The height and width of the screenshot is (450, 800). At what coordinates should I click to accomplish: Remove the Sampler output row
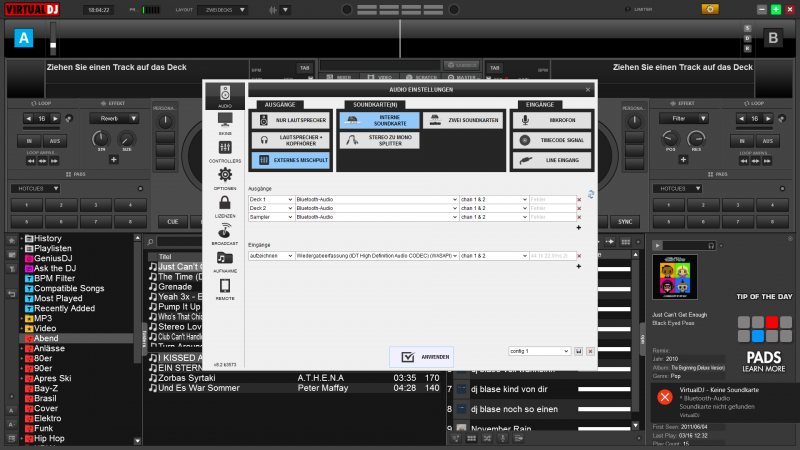[579, 217]
